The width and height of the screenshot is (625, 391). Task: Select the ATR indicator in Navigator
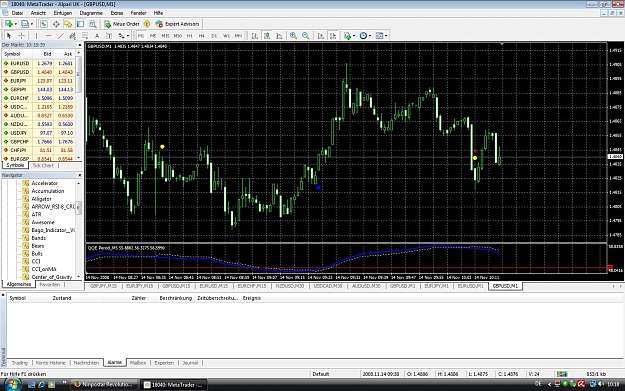[36, 214]
